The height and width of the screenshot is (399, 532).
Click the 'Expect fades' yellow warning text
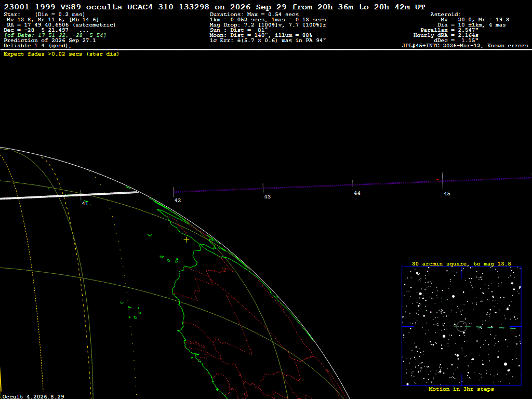(61, 54)
